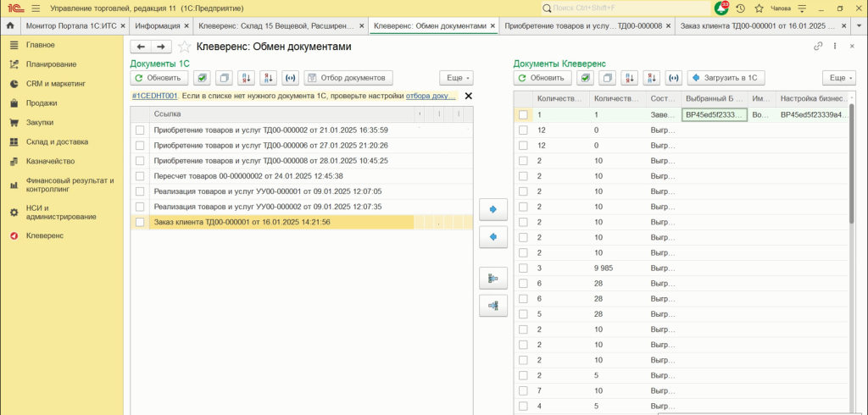868x415 pixels.
Task: Tick checkbox for Приобретение товаров и услуг ТД00-000008
Action: [140, 160]
